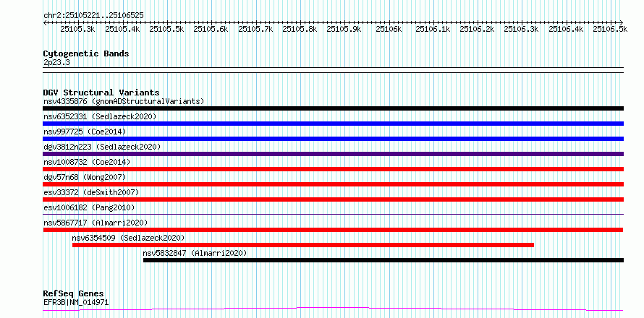This screenshot has width=644, height=318.
Task: Open the nsv5867717 (Almarri2020) label
Action: (x=96, y=223)
